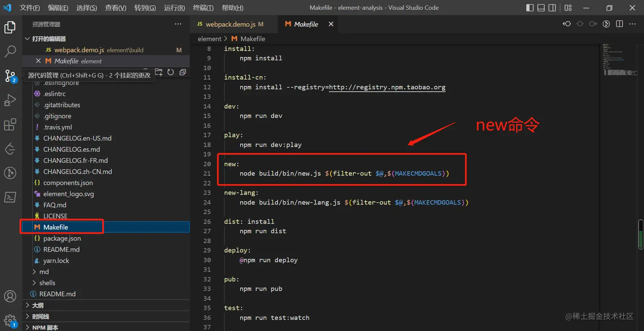Viewport: 644px width, 331px height.
Task: Open the Manage gear icon
Action: pyautogui.click(x=10, y=320)
